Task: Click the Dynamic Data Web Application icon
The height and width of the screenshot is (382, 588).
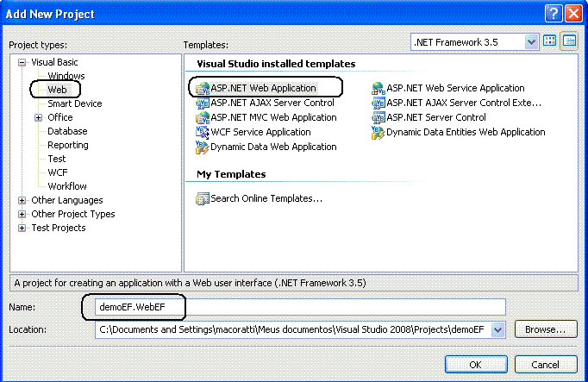Action: click(x=203, y=147)
